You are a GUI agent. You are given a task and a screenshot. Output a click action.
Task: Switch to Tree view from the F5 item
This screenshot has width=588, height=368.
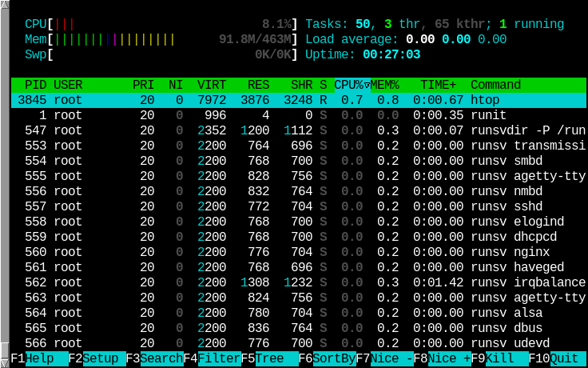click(x=269, y=358)
